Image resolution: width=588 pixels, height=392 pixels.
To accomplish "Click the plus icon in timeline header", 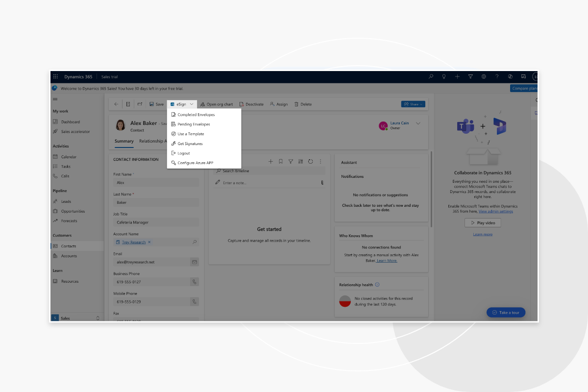I will (x=270, y=161).
